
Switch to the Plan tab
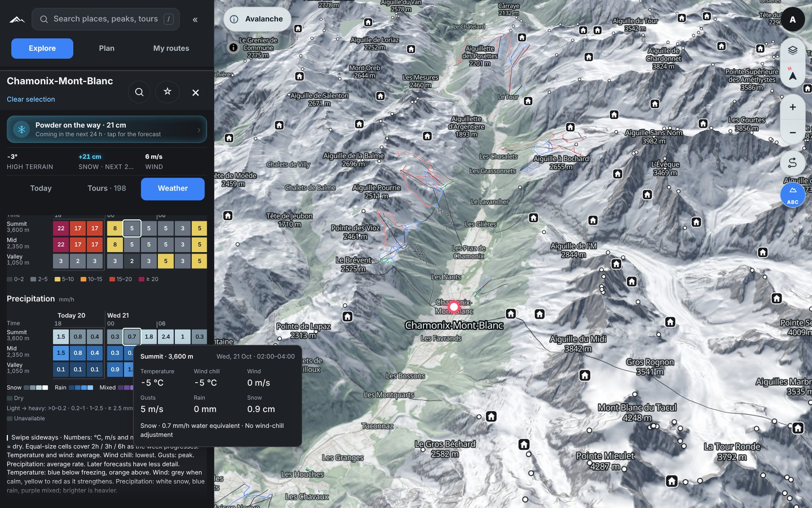(x=107, y=48)
